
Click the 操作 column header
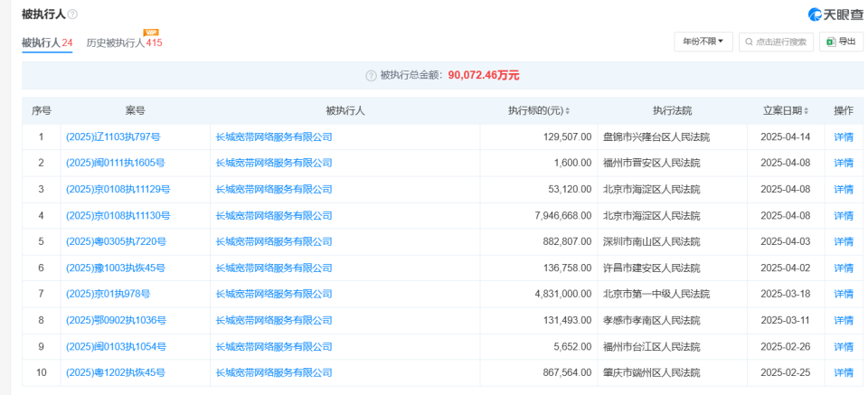(x=844, y=110)
